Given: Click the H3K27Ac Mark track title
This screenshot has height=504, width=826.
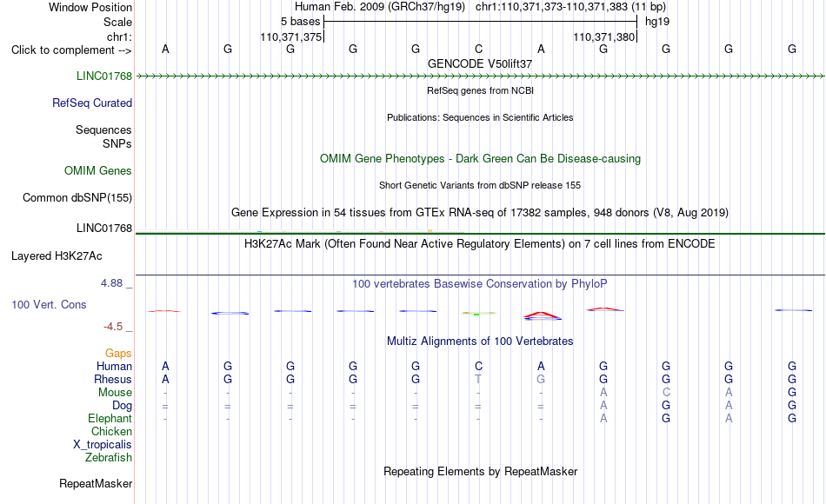Looking at the screenshot, I should 480,244.
